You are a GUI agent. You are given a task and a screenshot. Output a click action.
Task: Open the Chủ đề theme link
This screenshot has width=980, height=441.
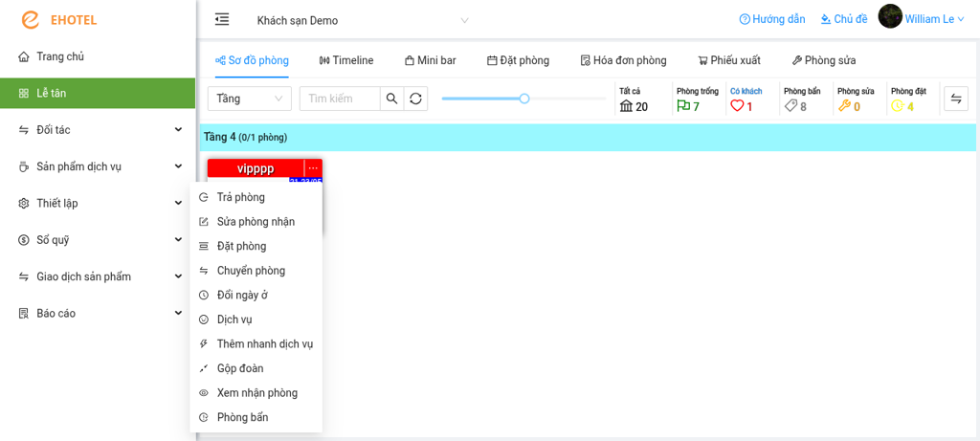click(x=844, y=19)
